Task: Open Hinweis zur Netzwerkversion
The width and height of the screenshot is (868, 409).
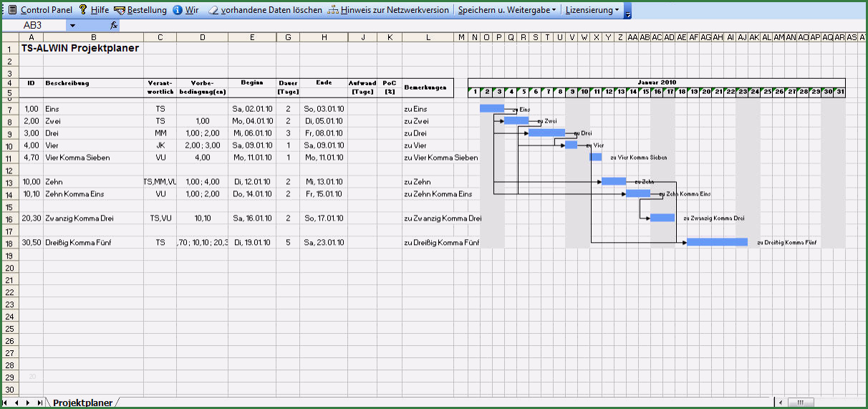Action: (x=334, y=10)
